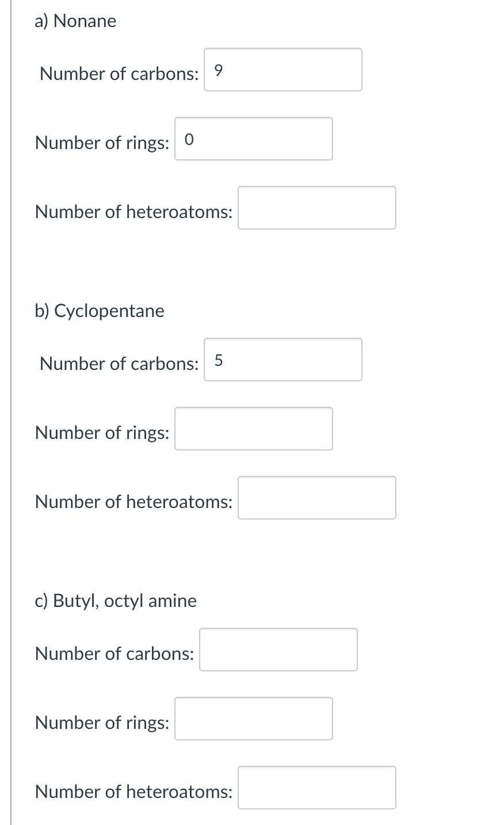504x825 pixels.
Task: Click Nonane's number of carbons input field
Action: [x=282, y=70]
